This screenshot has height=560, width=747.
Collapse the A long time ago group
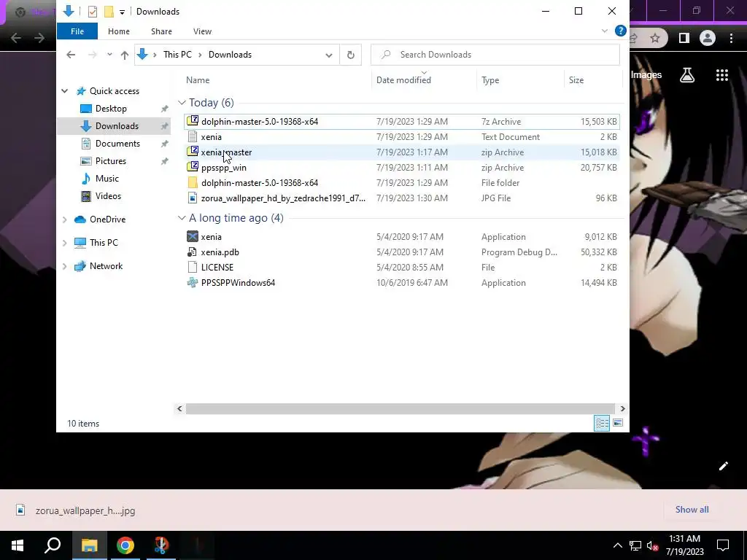tap(182, 218)
